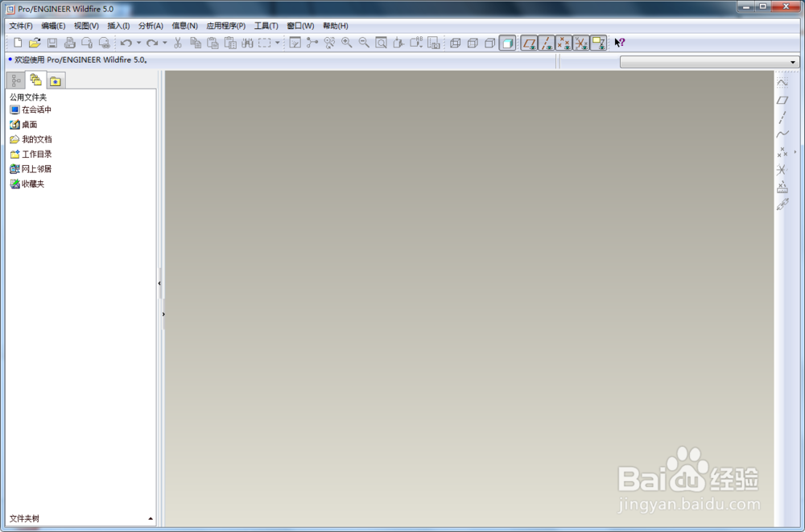Switch to Wireframe display mode
The height and width of the screenshot is (532, 805).
tap(456, 43)
